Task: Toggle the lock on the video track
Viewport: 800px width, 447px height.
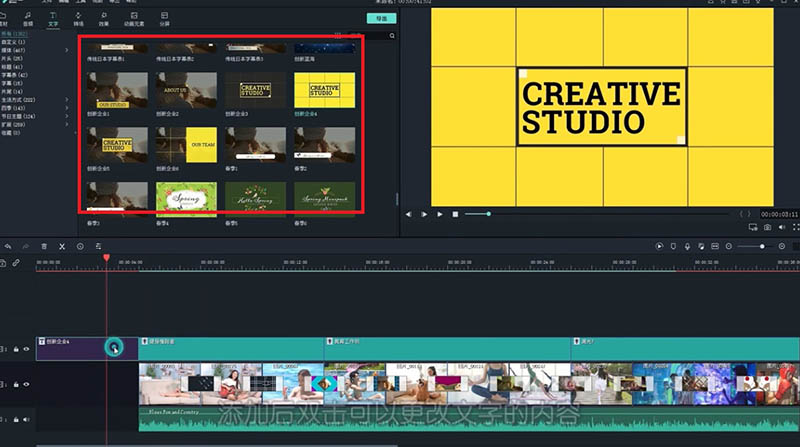Action: point(16,384)
